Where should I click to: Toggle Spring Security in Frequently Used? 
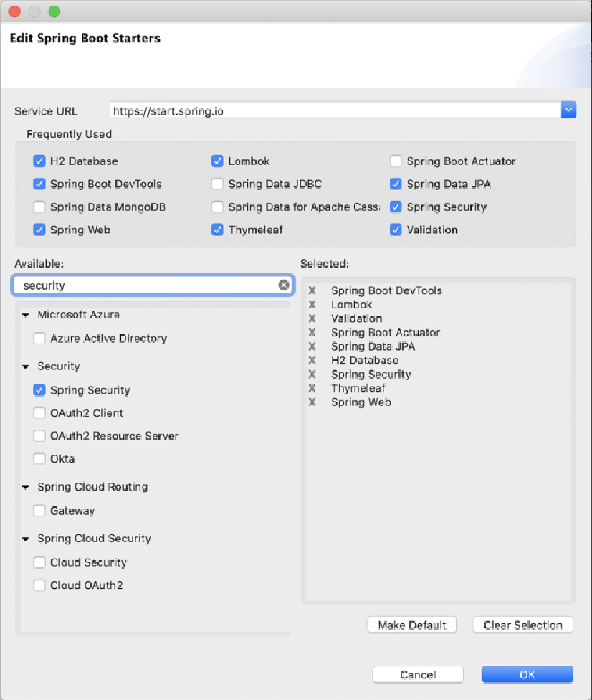[396, 207]
